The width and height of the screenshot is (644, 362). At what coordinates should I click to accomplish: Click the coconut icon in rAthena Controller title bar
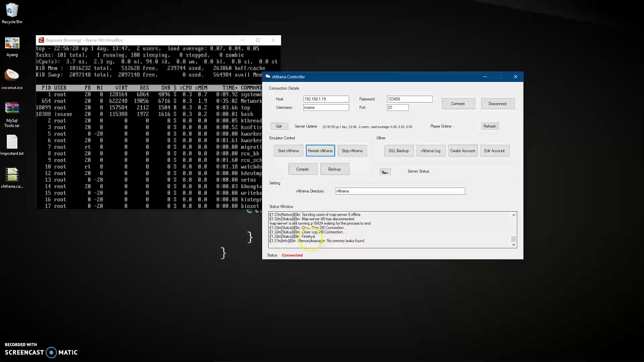pyautogui.click(x=268, y=77)
